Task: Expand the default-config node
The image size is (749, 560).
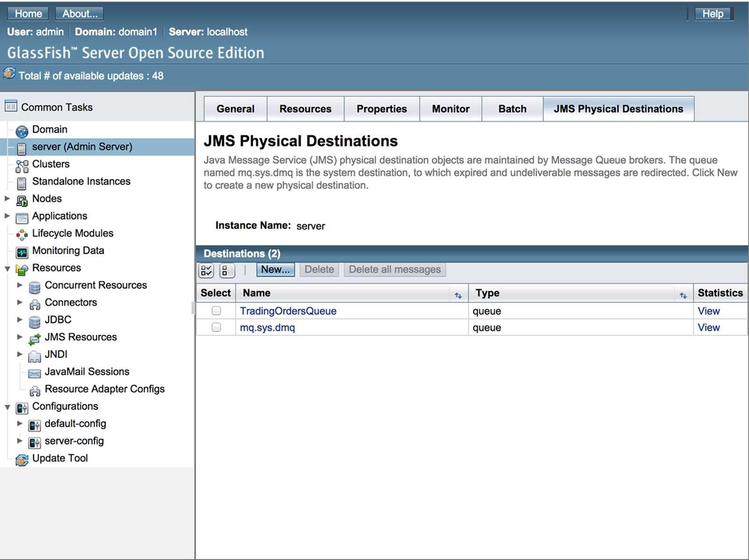Action: (x=20, y=423)
